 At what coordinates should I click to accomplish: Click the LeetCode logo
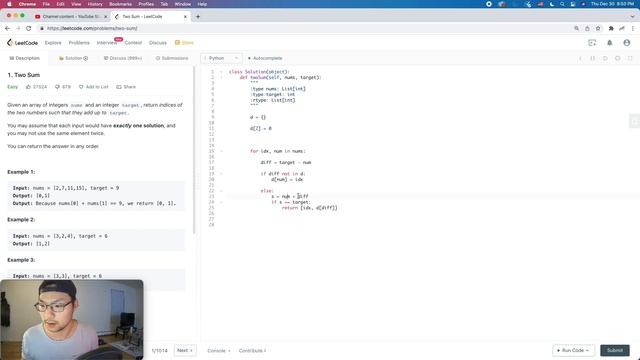22,42
